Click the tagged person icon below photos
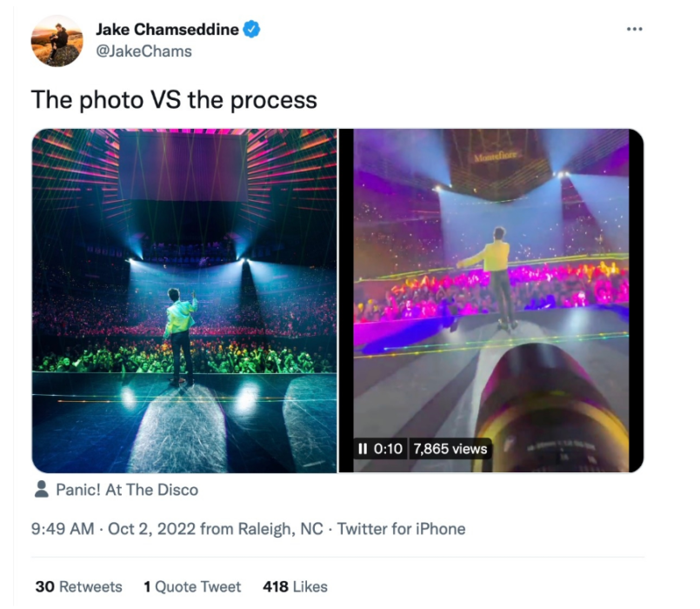This screenshot has height=609, width=700. point(41,490)
